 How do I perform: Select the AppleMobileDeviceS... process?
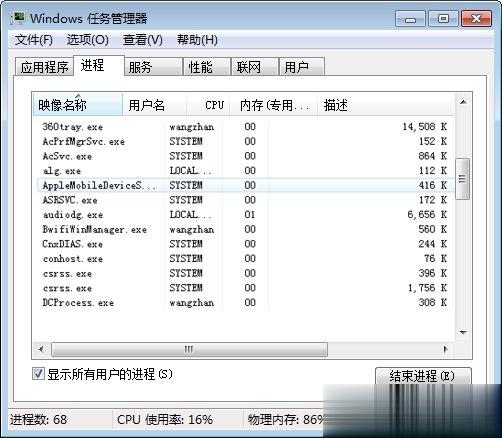click(x=245, y=185)
